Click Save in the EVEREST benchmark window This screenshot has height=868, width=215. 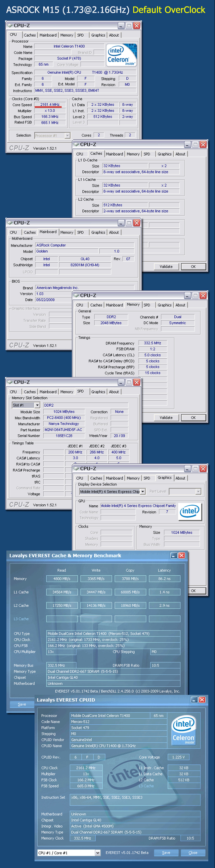(22, 704)
